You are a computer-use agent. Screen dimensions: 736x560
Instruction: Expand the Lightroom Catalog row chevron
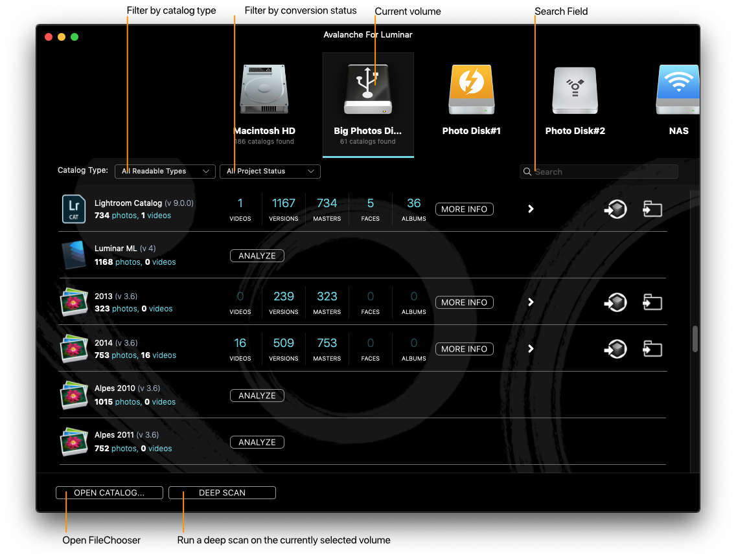click(x=531, y=208)
